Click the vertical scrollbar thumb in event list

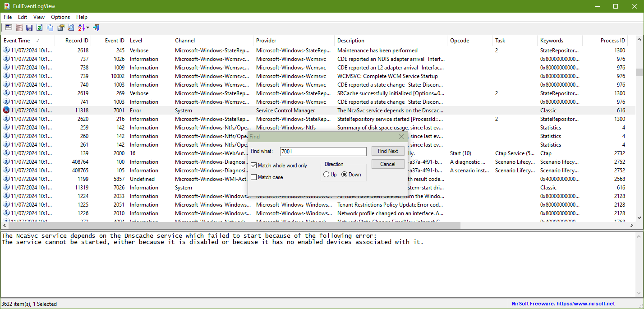(x=639, y=73)
